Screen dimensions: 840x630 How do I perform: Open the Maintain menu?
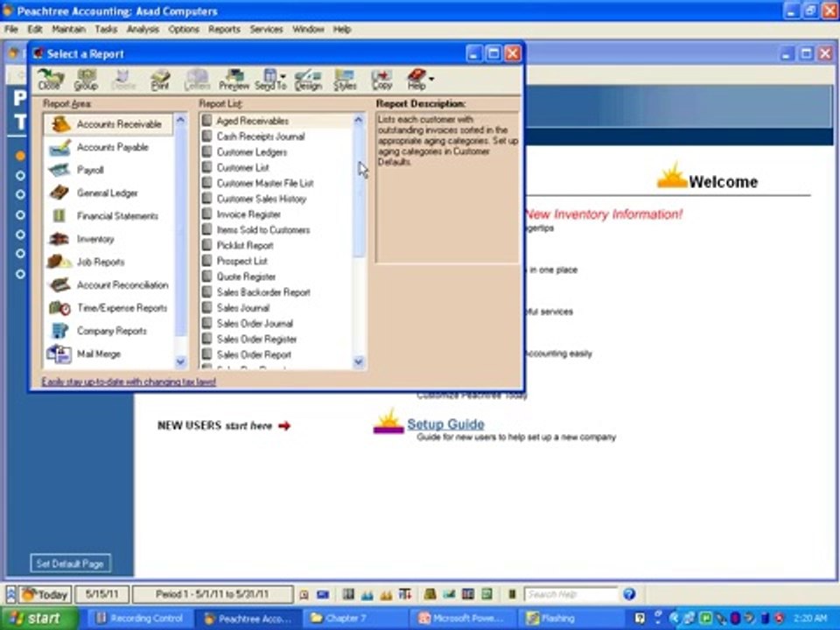click(68, 30)
